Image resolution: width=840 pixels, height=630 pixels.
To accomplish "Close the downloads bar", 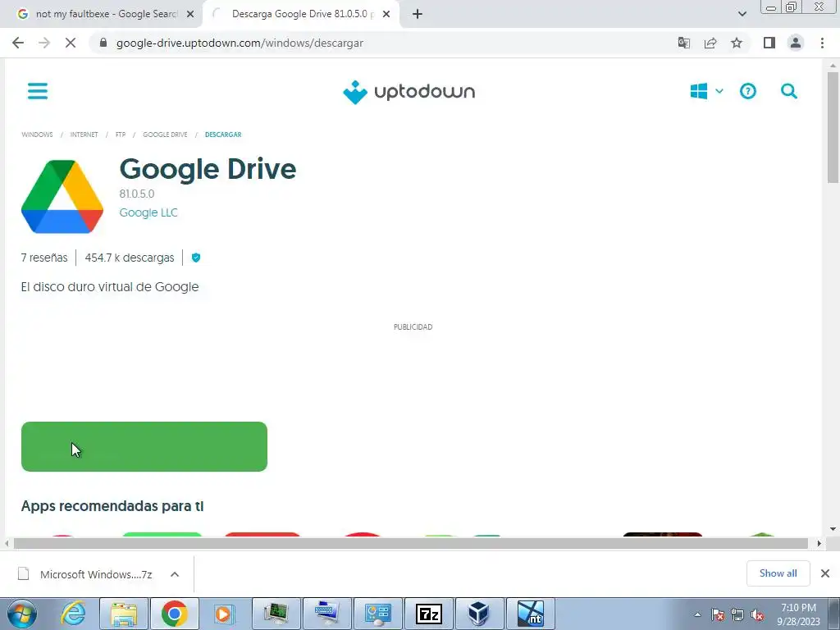I will (825, 573).
